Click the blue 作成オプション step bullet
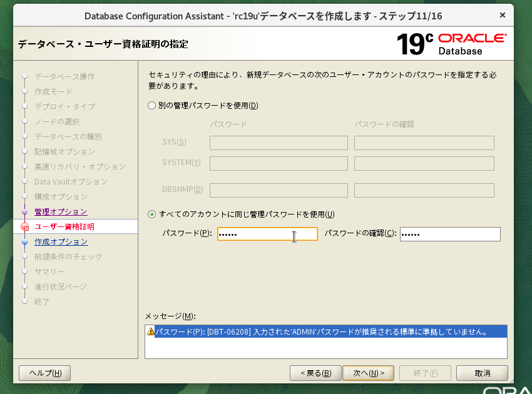532x394 pixels. (x=24, y=242)
